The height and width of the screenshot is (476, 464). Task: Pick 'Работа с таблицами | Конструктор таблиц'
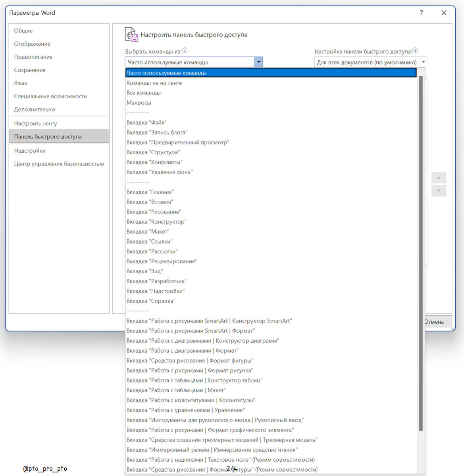[x=271, y=380]
